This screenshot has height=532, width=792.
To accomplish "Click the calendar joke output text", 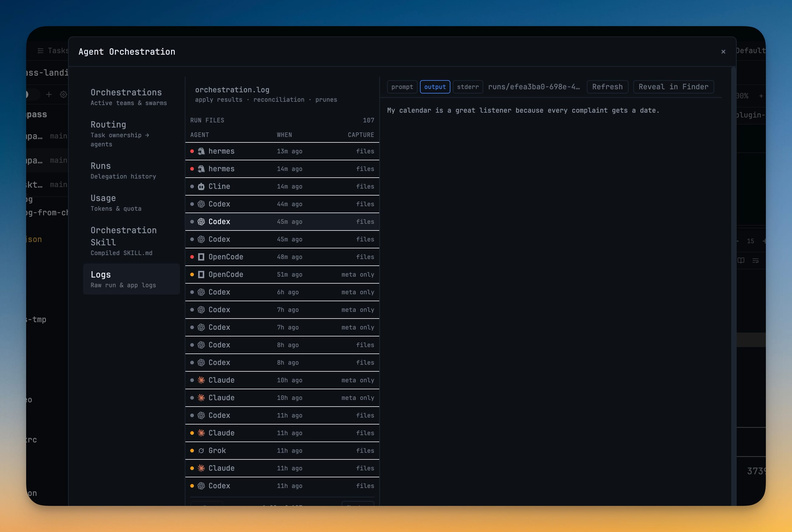I will tap(523, 111).
